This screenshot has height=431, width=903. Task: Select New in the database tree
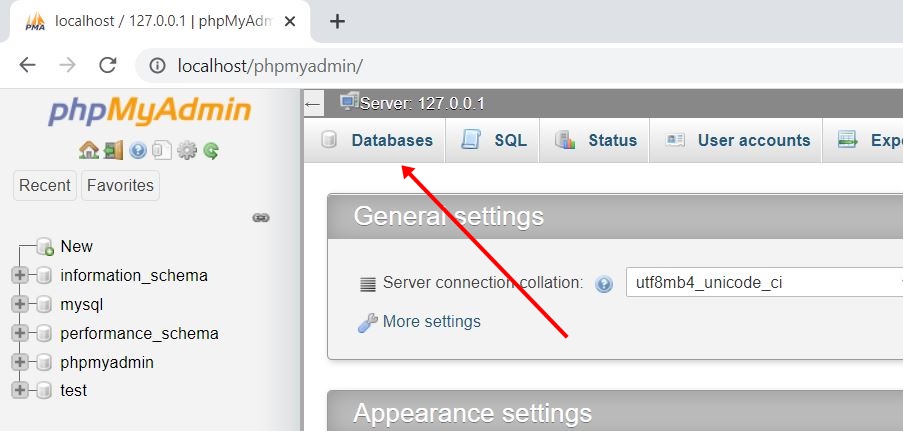tap(77, 247)
